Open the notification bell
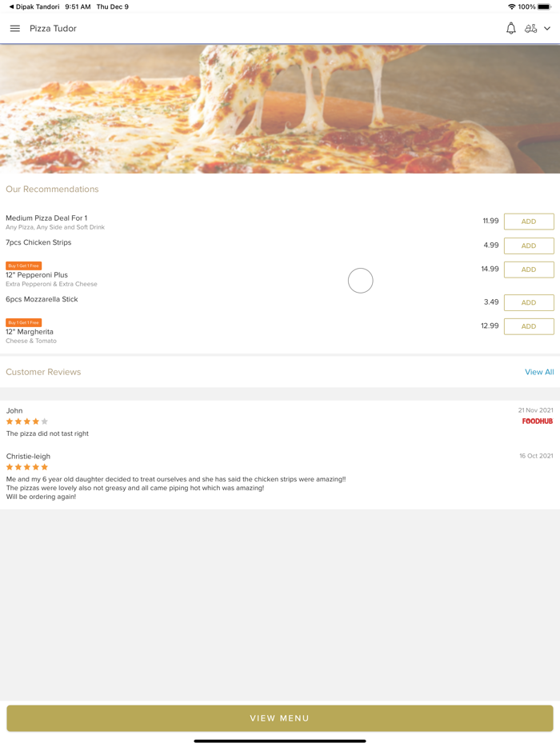This screenshot has height=747, width=560. tap(510, 28)
